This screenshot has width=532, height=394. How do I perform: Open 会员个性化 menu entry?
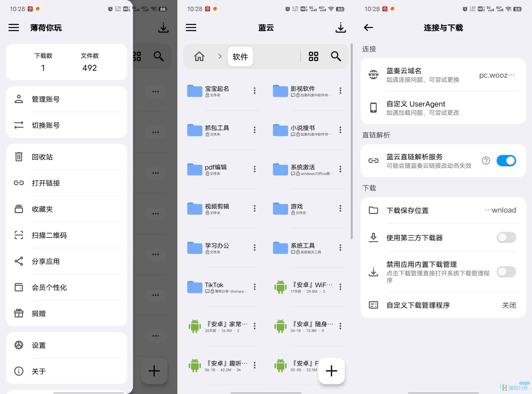pyautogui.click(x=66, y=287)
